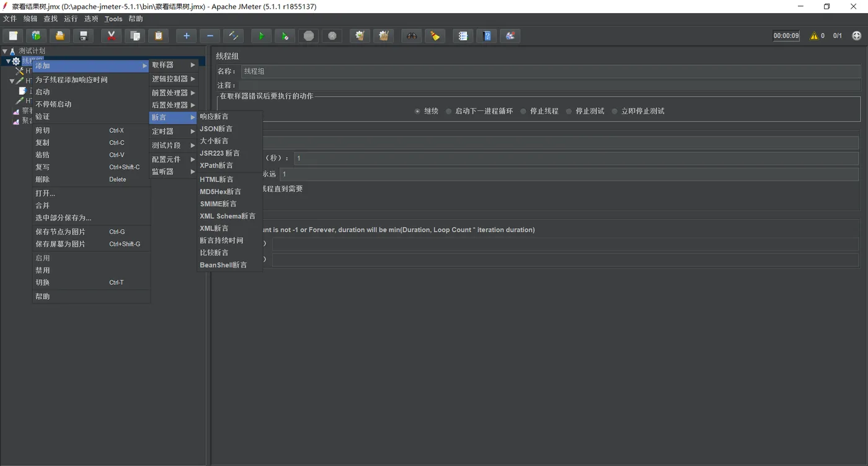Choose BeanShell断言 menu entry
This screenshot has width=868, height=466.
pos(230,265)
